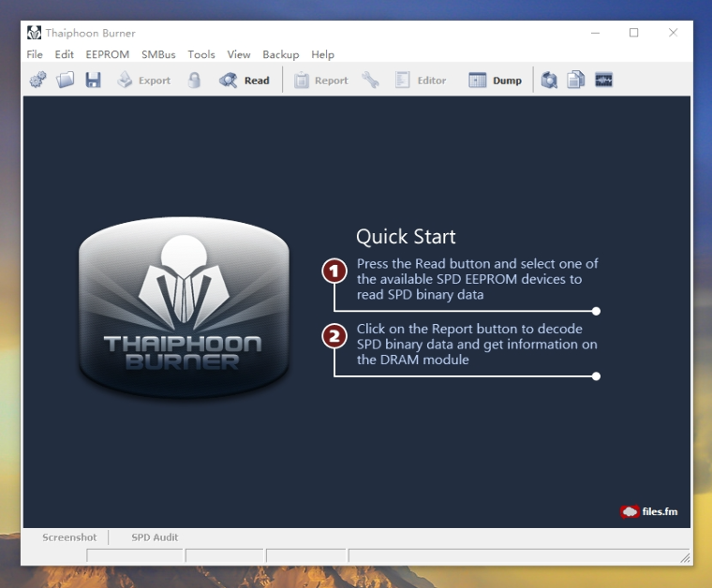The width and height of the screenshot is (712, 588).
Task: Save using the floppy disk icon
Action: 93,81
